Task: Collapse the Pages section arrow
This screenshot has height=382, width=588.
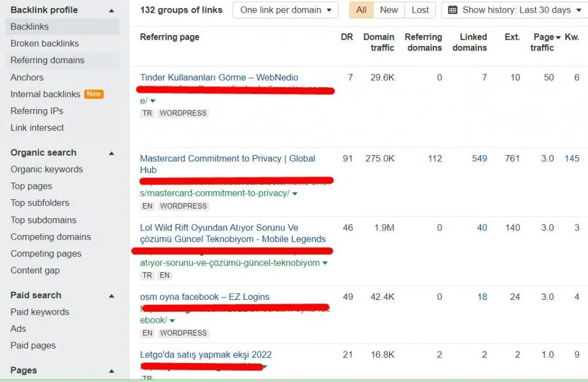Action: pyautogui.click(x=111, y=371)
